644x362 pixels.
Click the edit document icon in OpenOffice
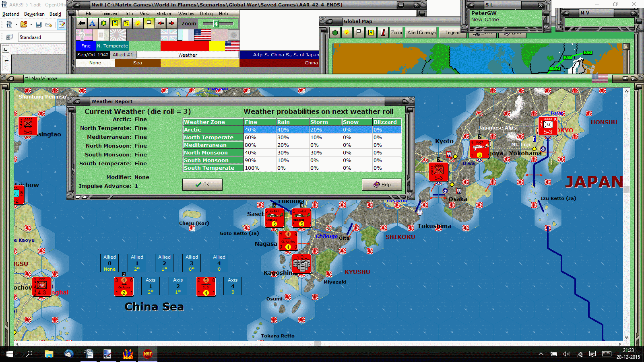tap(62, 25)
